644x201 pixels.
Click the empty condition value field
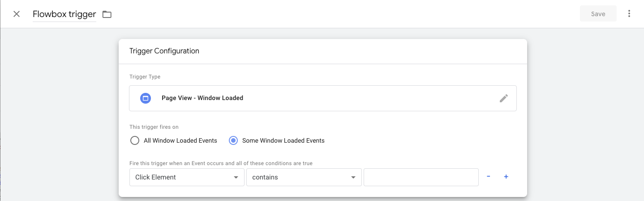[421, 177]
